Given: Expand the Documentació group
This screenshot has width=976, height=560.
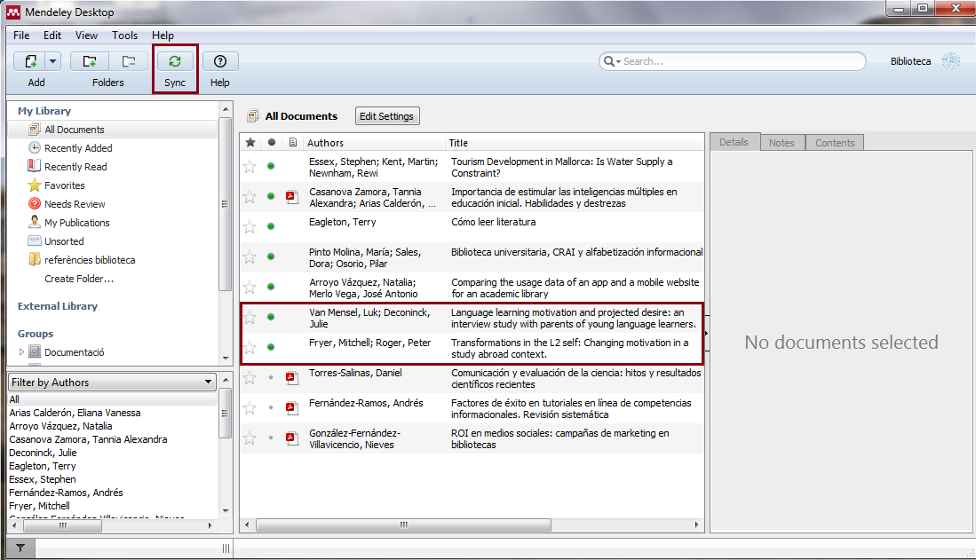Looking at the screenshot, I should coord(22,352).
